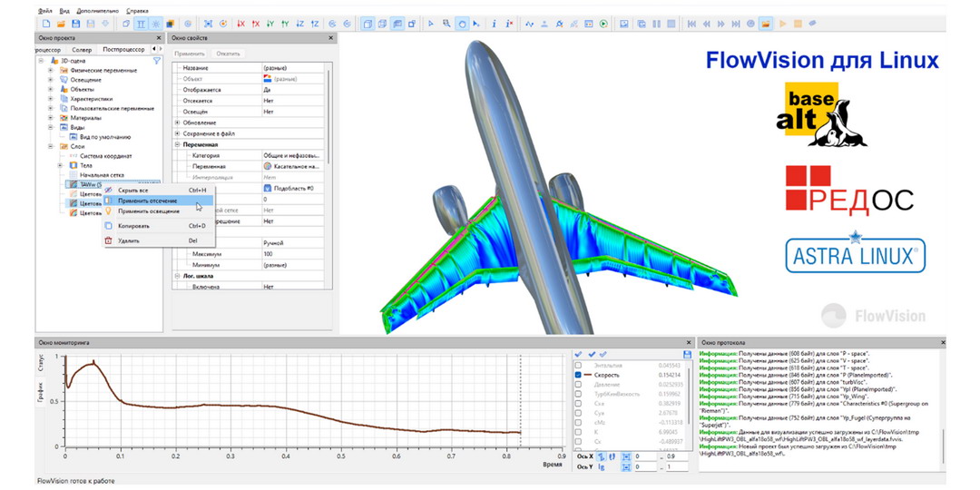
Task: Click the graph-line toolbar icon
Action: coord(529,24)
